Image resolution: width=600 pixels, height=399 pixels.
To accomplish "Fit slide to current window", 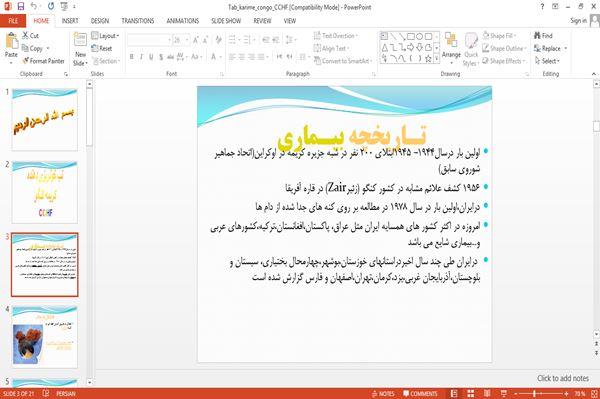I will 595,393.
